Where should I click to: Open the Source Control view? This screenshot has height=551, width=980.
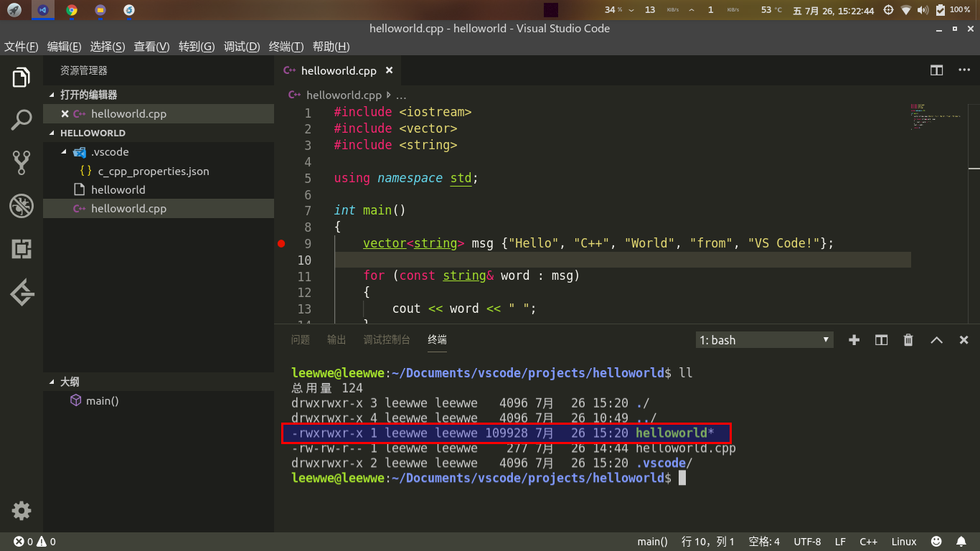click(x=22, y=162)
